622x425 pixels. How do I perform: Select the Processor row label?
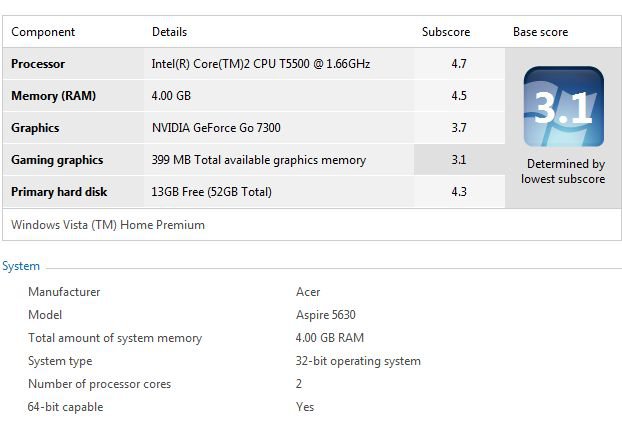pyautogui.click(x=38, y=64)
